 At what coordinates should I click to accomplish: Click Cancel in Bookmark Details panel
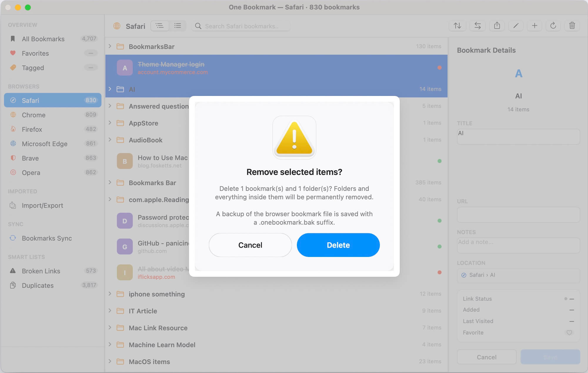point(487,357)
